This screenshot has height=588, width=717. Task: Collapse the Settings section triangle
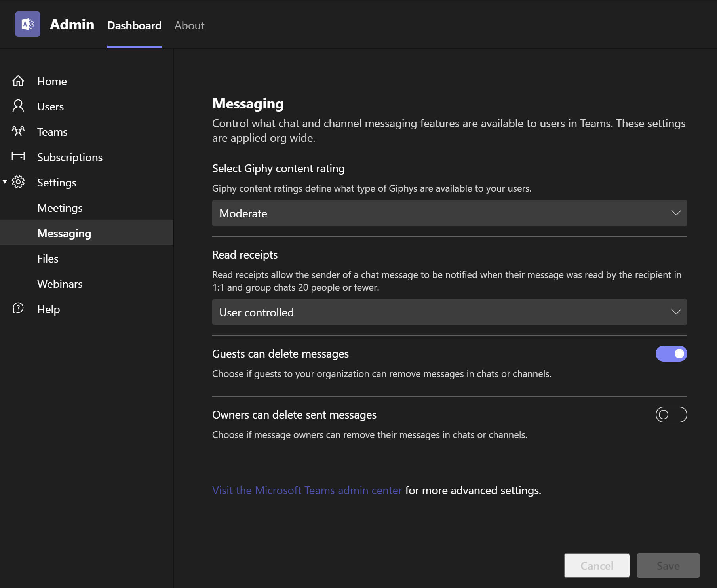pos(5,182)
